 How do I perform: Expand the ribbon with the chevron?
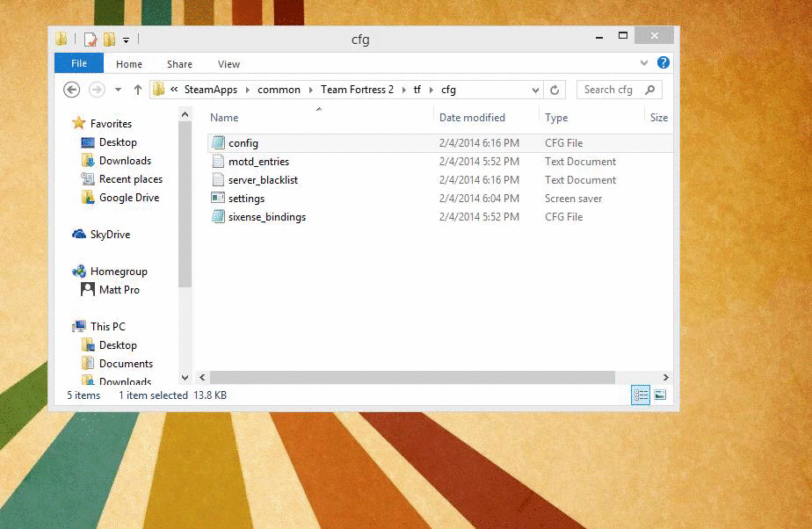[643, 63]
